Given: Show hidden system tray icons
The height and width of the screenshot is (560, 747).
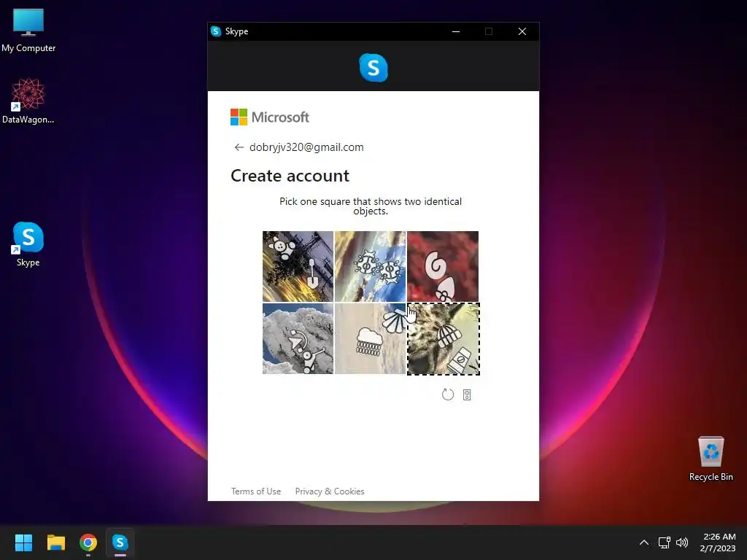Looking at the screenshot, I should (x=643, y=542).
